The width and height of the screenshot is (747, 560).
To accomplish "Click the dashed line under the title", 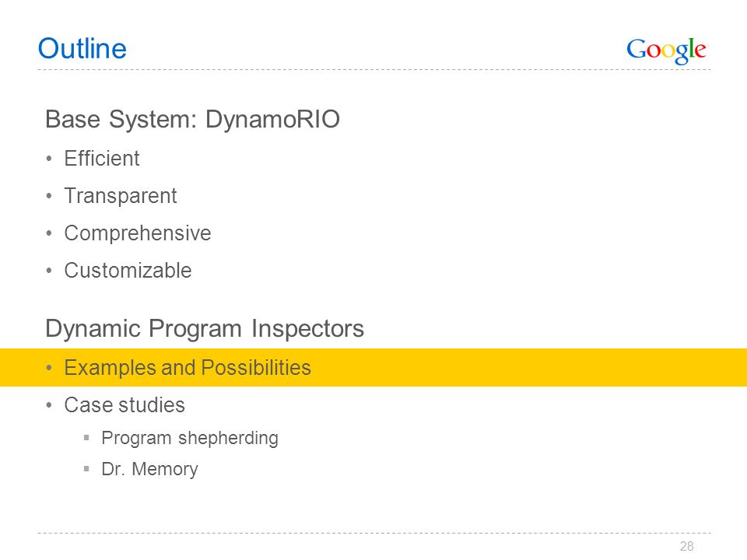I will coord(374,69).
